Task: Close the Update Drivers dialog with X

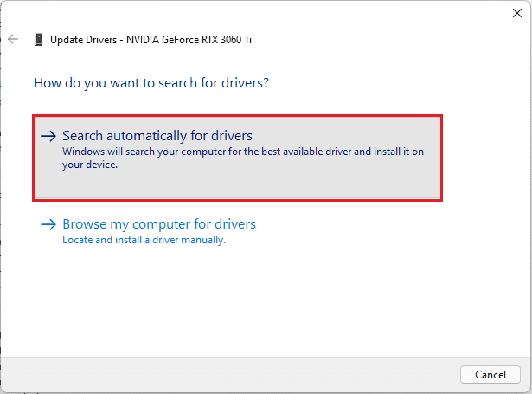Action: coord(517,12)
